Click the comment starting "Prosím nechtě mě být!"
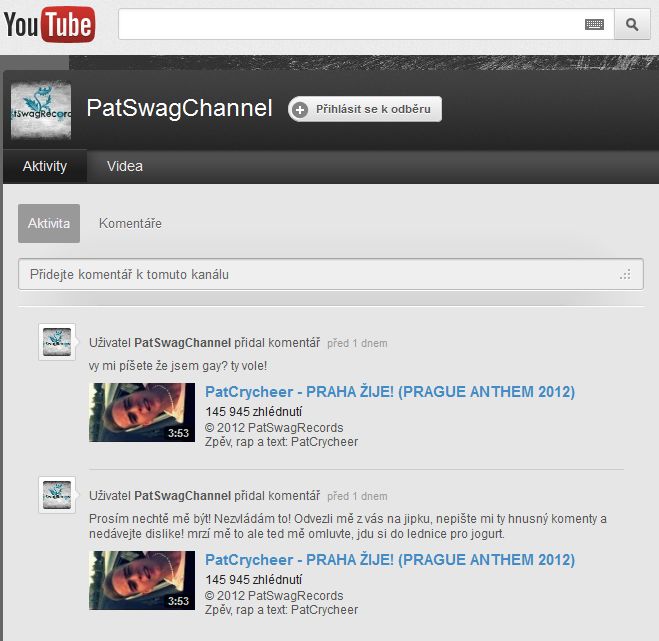 [x=348, y=526]
